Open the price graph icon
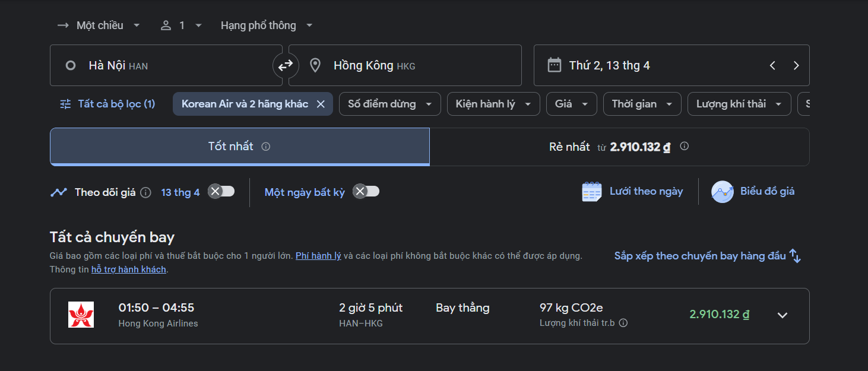The height and width of the screenshot is (371, 868). [x=723, y=192]
